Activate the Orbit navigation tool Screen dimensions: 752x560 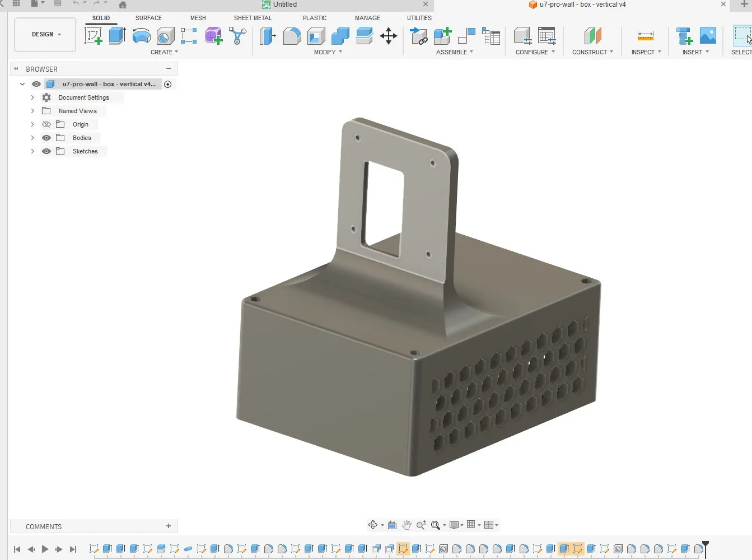(373, 525)
